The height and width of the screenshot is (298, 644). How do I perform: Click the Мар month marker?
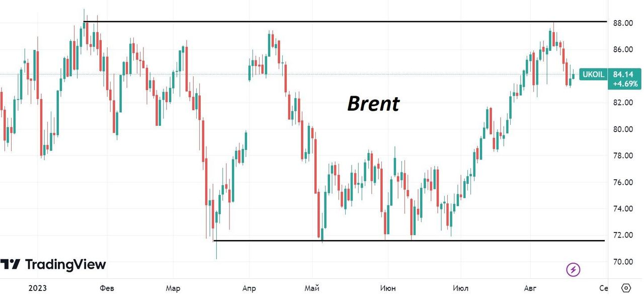[x=173, y=288]
